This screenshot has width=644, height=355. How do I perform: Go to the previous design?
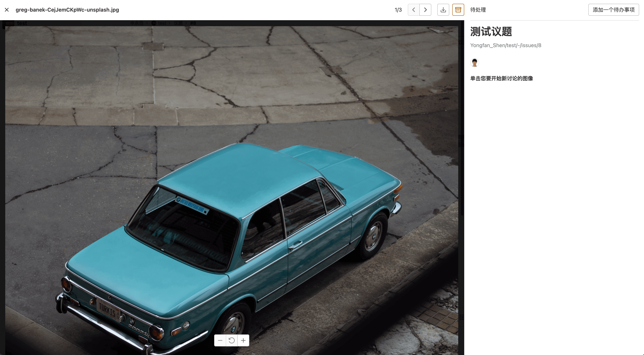tap(414, 10)
